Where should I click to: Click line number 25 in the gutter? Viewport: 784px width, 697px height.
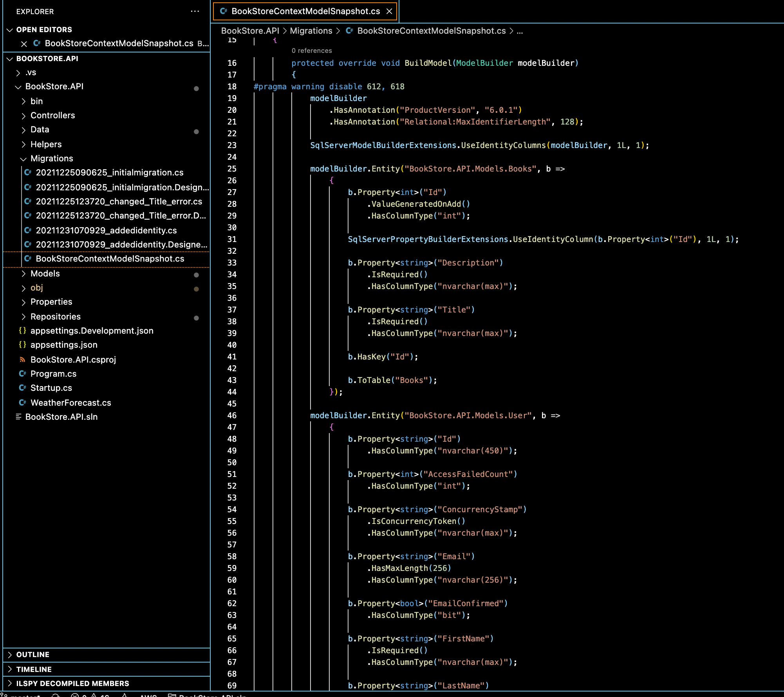point(232,169)
